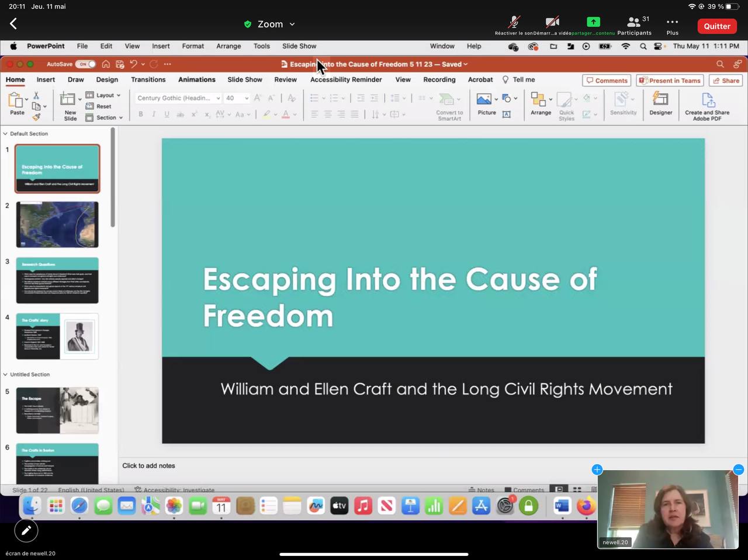This screenshot has width=748, height=560.
Task: Tap the Zoom Participants icon
Action: point(633,23)
